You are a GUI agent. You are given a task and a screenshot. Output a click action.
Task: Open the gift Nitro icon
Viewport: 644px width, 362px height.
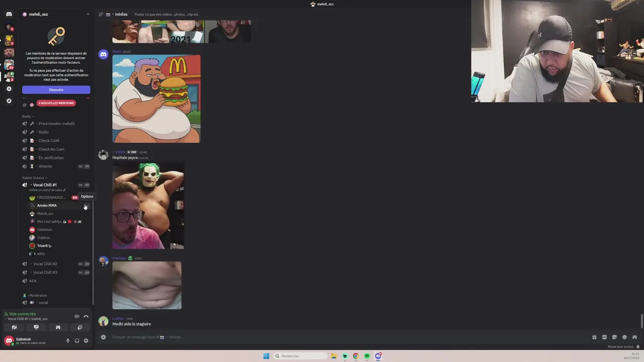click(x=594, y=337)
